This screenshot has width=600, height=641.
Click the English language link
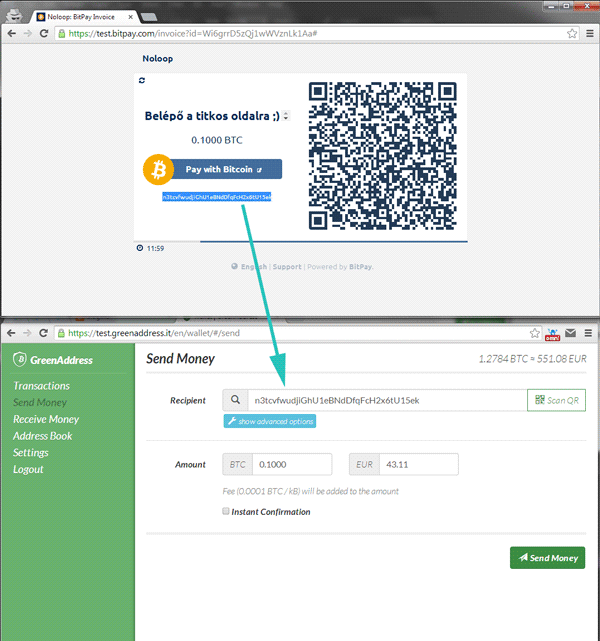(254, 267)
